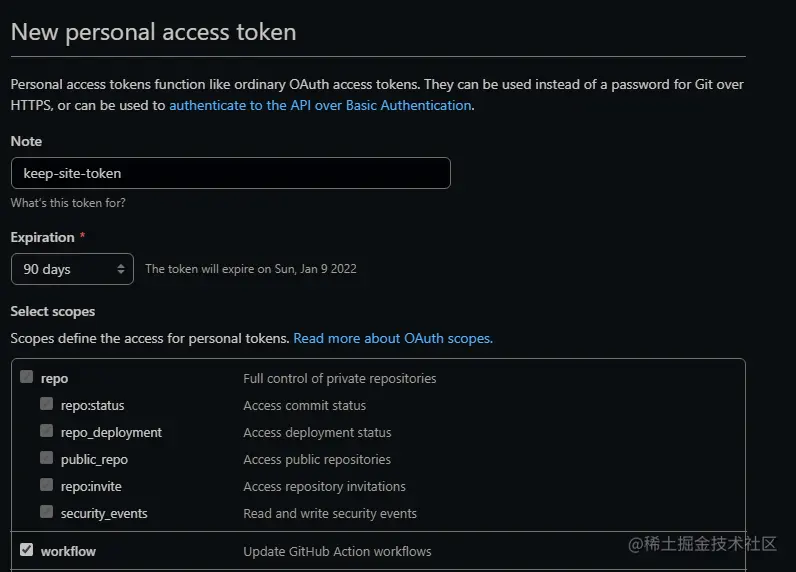Uncheck the workflow scope checkbox
Image resolution: width=796 pixels, height=572 pixels.
pyautogui.click(x=26, y=550)
